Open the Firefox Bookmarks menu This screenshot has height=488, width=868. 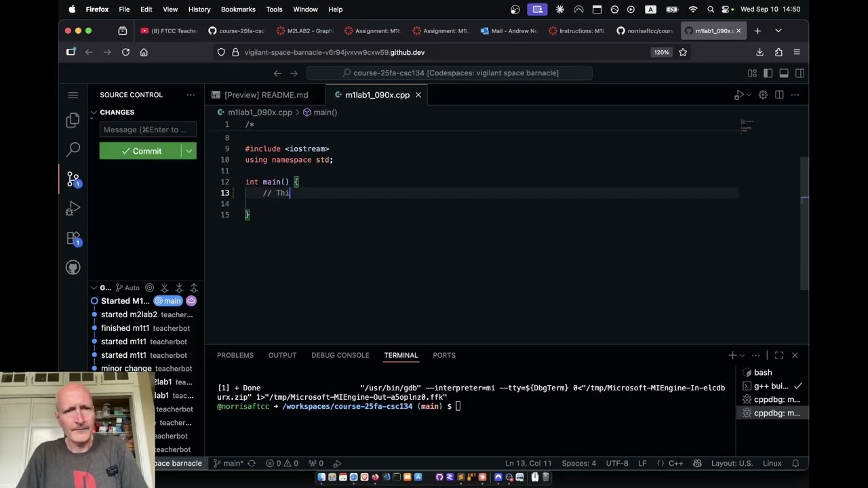[x=238, y=9]
